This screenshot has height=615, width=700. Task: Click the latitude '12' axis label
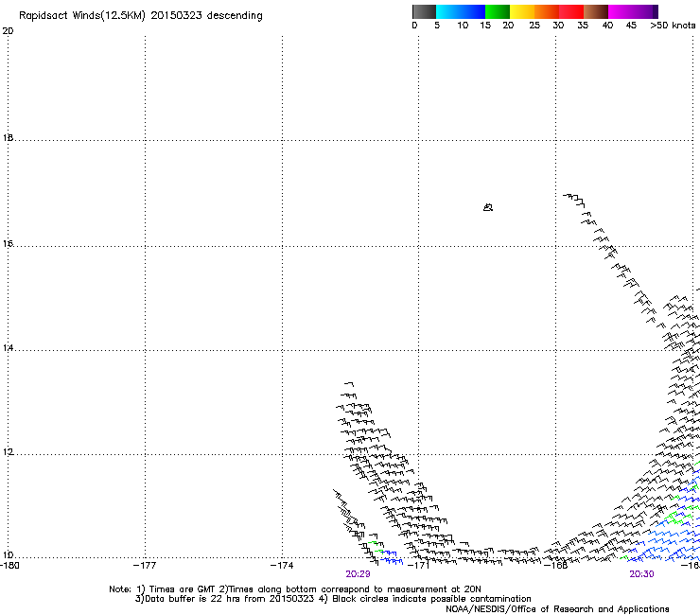(8, 452)
